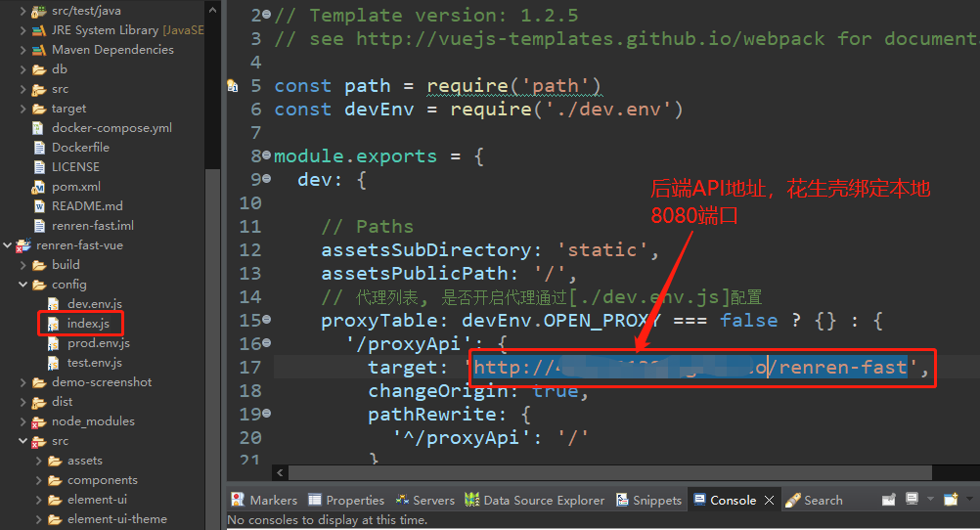The height and width of the screenshot is (530, 980).
Task: Expand the assets folder
Action: [x=39, y=461]
